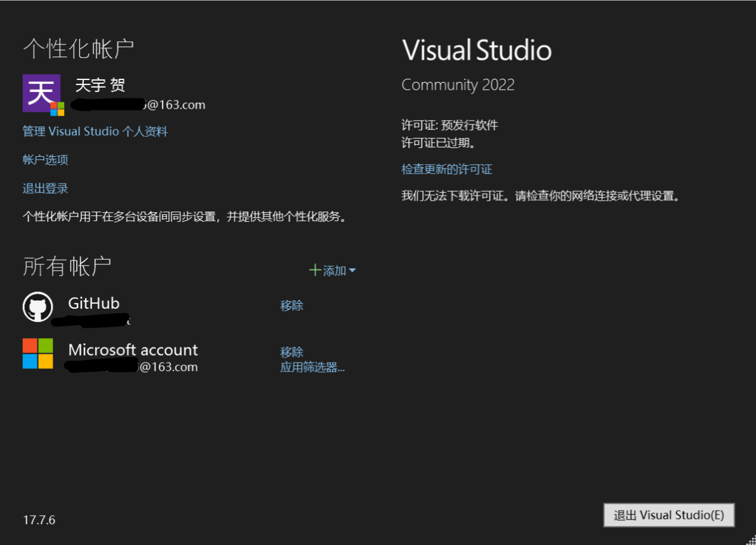Click the Community 2022 edition text
Viewport: 756px width, 545px height.
[x=458, y=85]
